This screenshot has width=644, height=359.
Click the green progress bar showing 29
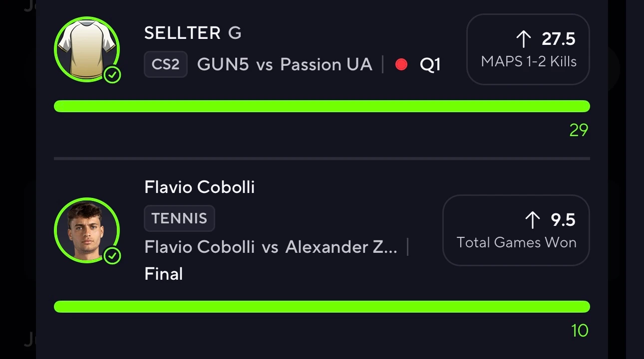(322, 106)
